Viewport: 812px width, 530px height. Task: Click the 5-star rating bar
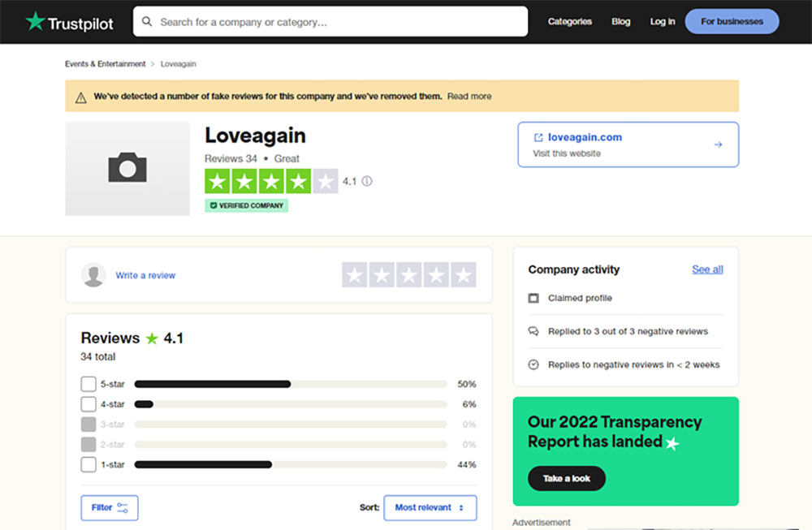291,384
